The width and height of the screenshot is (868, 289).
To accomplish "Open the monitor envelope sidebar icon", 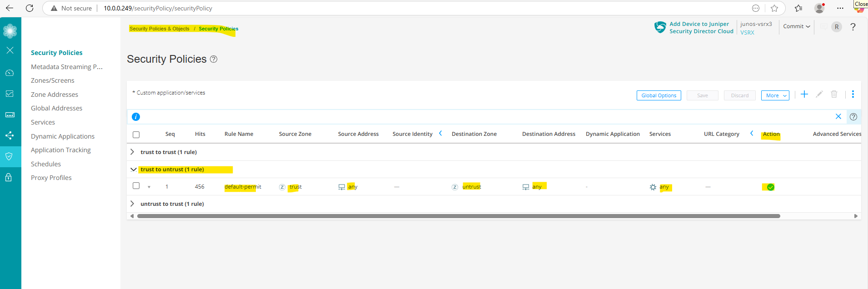I will click(10, 94).
